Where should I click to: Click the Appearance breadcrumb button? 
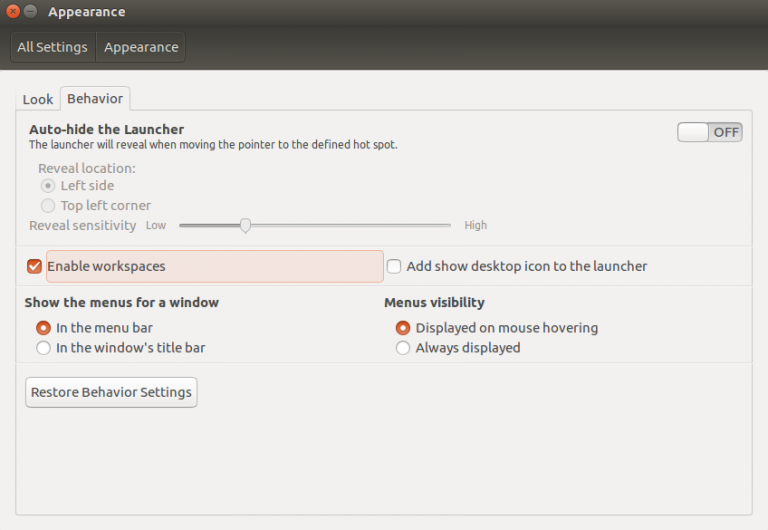tap(141, 47)
